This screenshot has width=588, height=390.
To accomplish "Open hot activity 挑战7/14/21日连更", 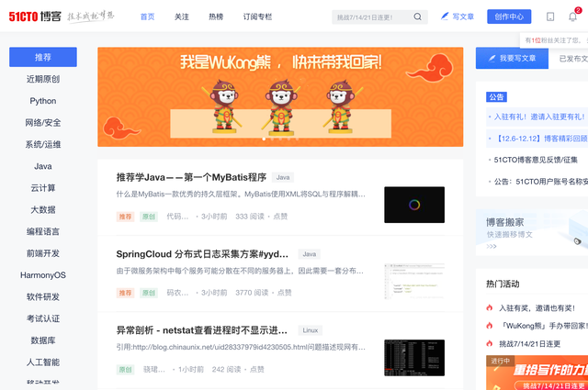I will point(529,343).
